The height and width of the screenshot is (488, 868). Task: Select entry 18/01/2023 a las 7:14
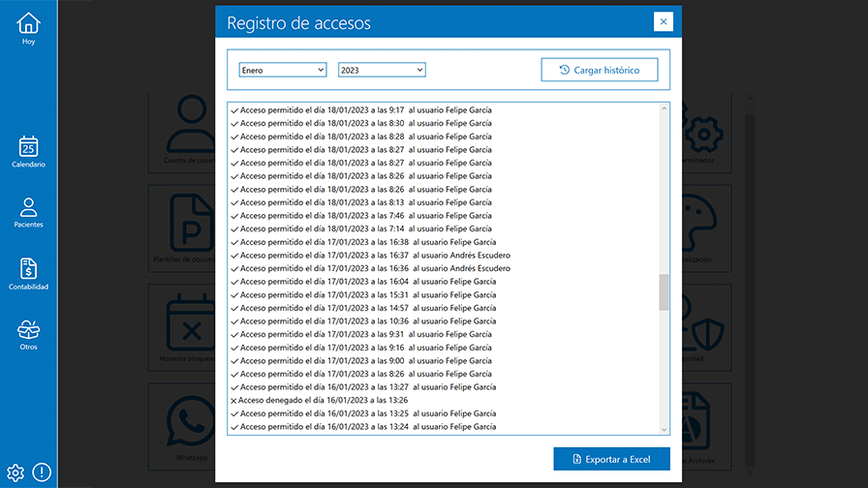click(x=361, y=229)
